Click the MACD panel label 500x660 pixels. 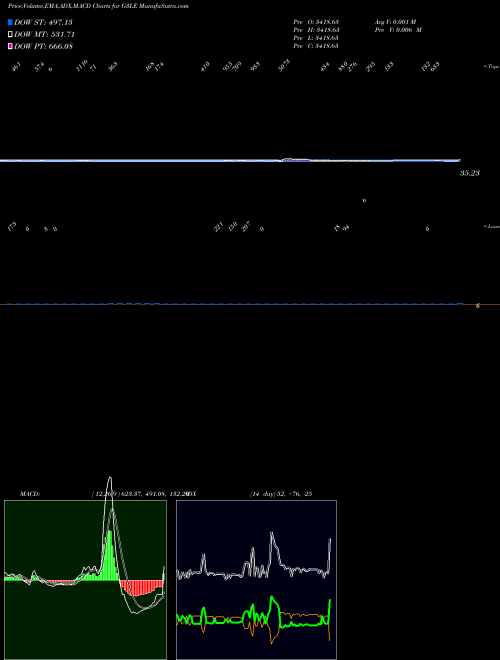[30, 494]
